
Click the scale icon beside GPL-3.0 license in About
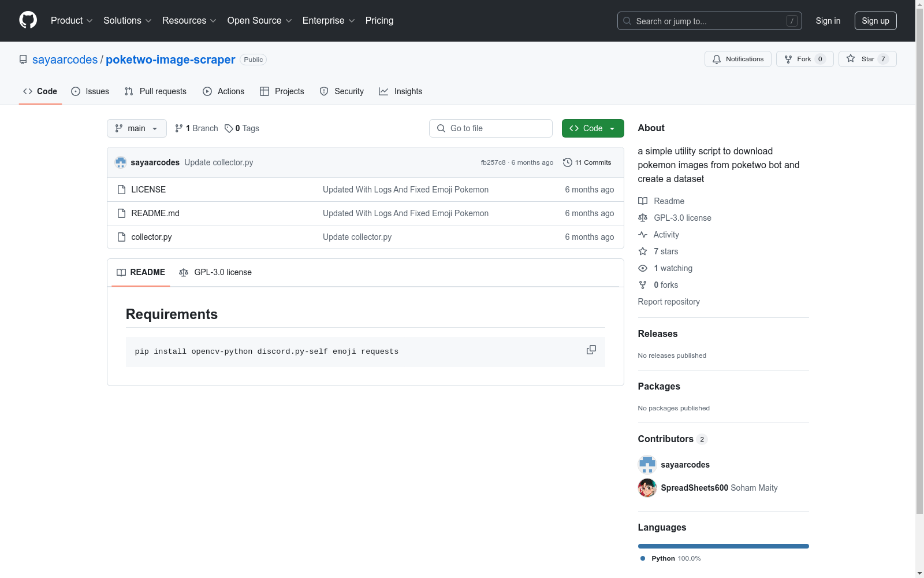[x=643, y=218]
